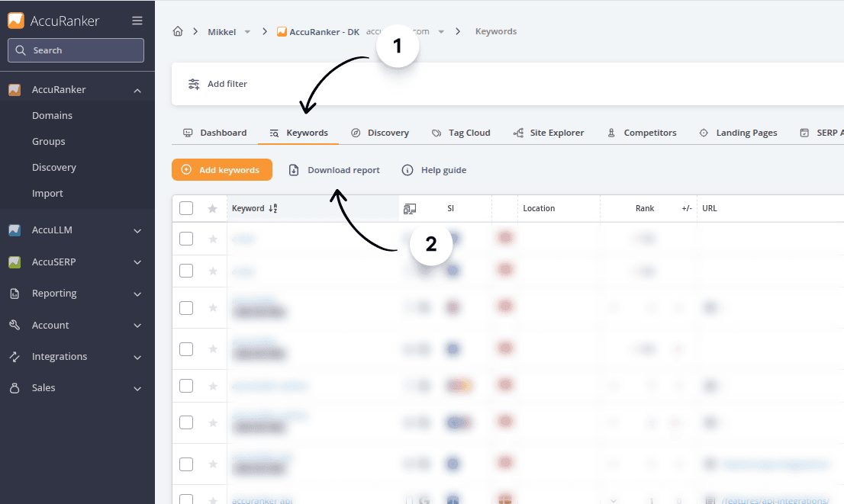Image resolution: width=844 pixels, height=504 pixels.
Task: Click the sidebar Search input field
Action: 76,50
